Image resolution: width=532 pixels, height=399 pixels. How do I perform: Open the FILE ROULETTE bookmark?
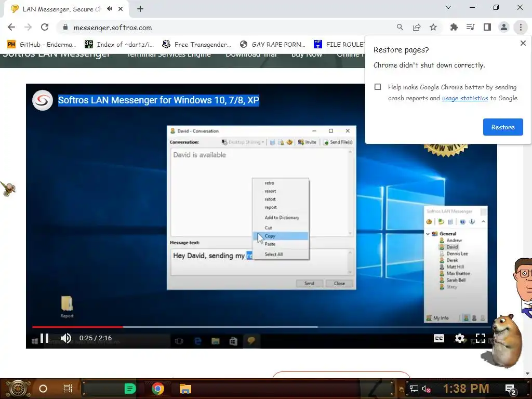339,45
